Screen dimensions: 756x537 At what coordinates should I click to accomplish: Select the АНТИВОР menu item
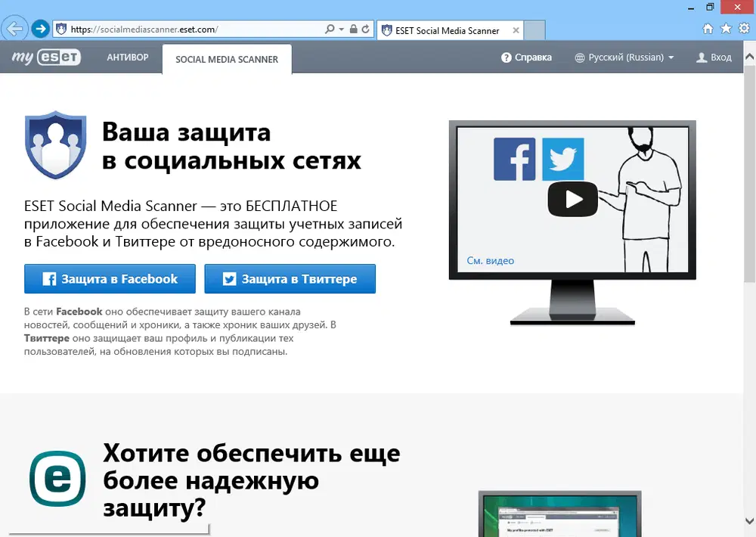coord(127,57)
